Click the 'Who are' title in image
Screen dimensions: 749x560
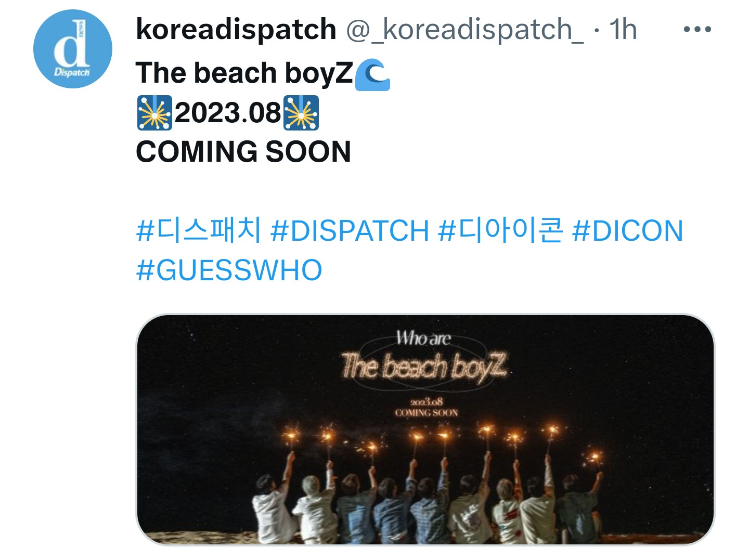423,338
